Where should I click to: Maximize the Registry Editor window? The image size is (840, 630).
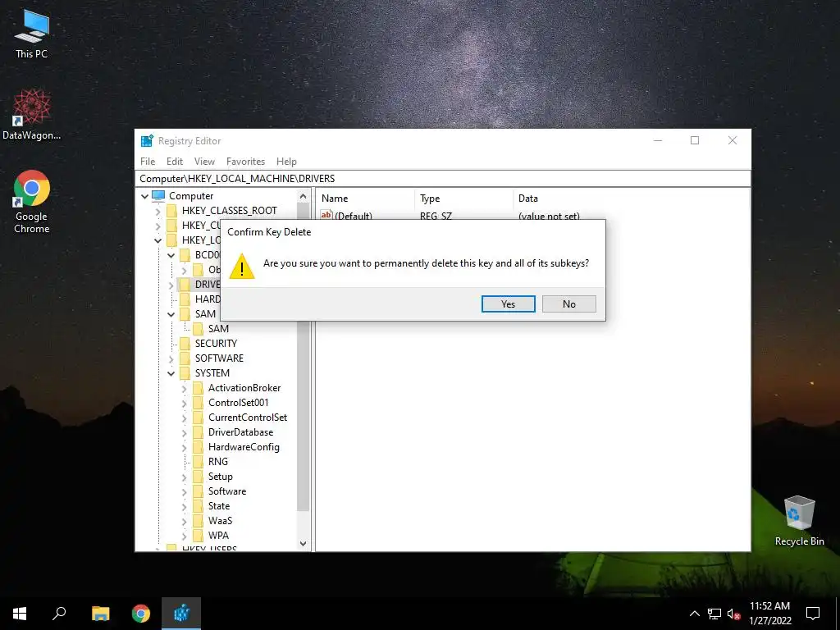click(x=695, y=140)
